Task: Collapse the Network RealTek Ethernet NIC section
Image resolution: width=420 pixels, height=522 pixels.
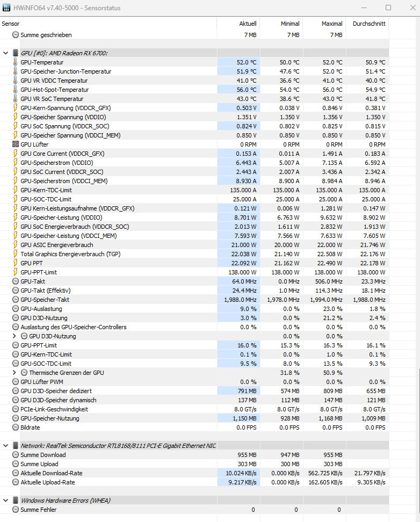Action: (x=6, y=445)
